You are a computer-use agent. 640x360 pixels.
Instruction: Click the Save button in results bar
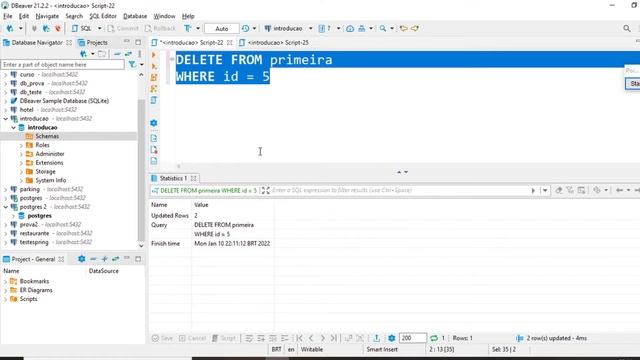pyautogui.click(x=162, y=338)
